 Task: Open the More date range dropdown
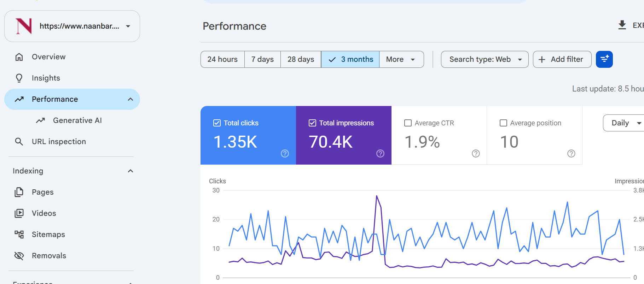click(401, 59)
